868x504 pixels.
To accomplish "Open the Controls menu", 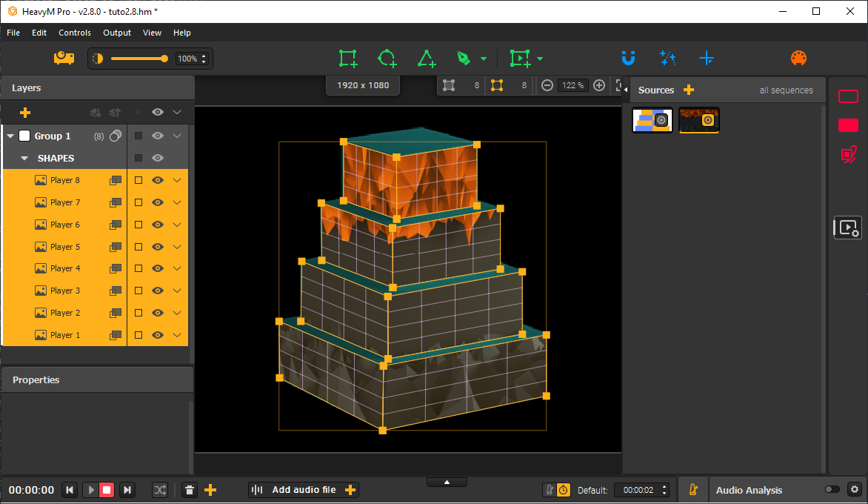I will 75,33.
